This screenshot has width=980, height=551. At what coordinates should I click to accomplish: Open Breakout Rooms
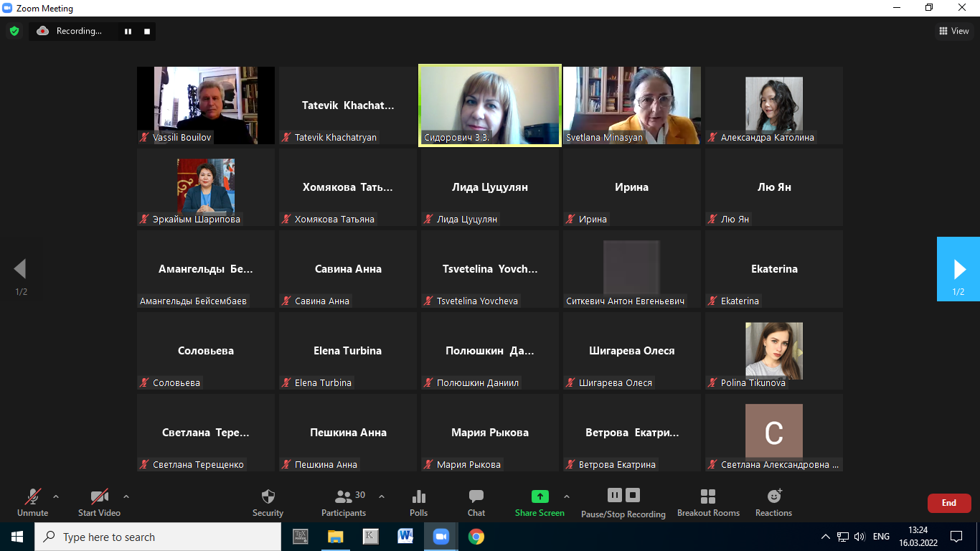point(708,502)
